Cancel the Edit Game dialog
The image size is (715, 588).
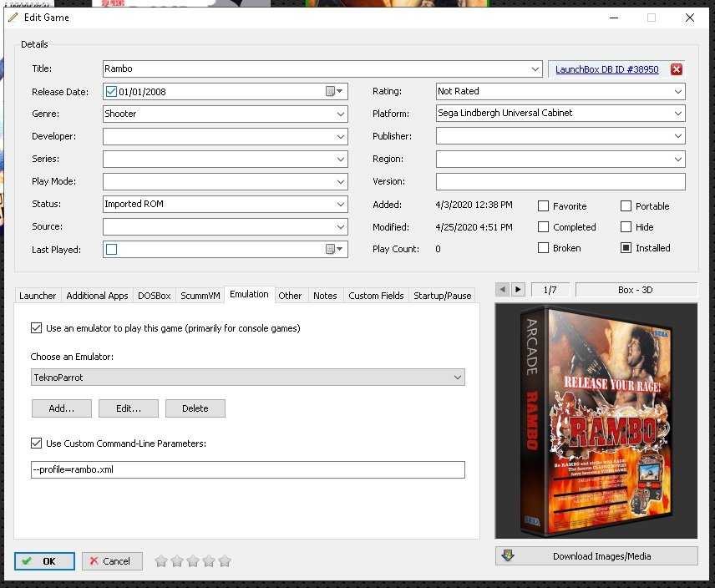pyautogui.click(x=112, y=561)
